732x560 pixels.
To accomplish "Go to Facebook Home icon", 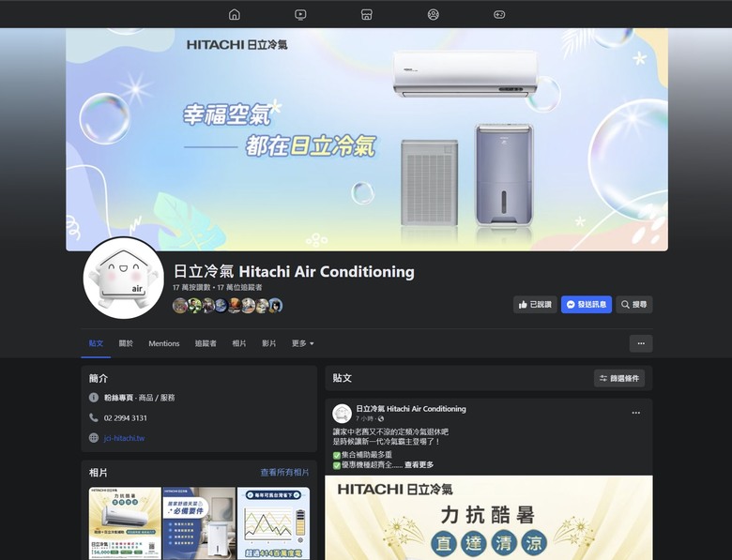I will click(235, 14).
